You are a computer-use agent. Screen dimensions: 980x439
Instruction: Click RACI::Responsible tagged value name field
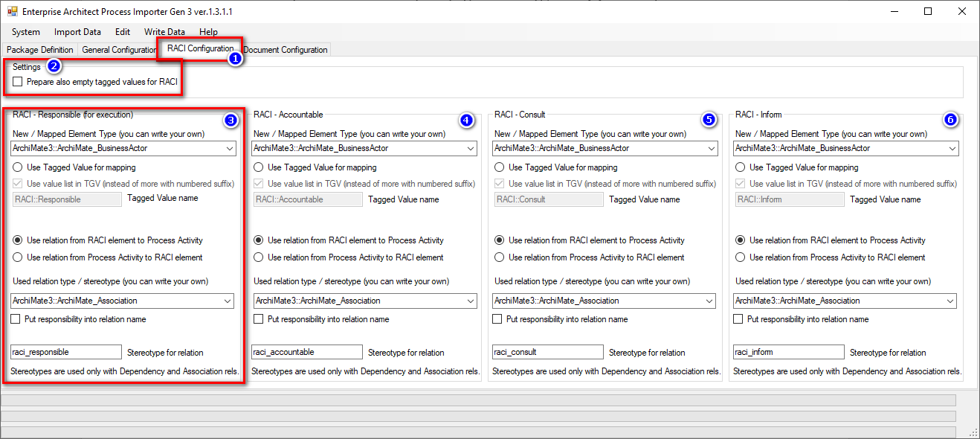pos(67,199)
